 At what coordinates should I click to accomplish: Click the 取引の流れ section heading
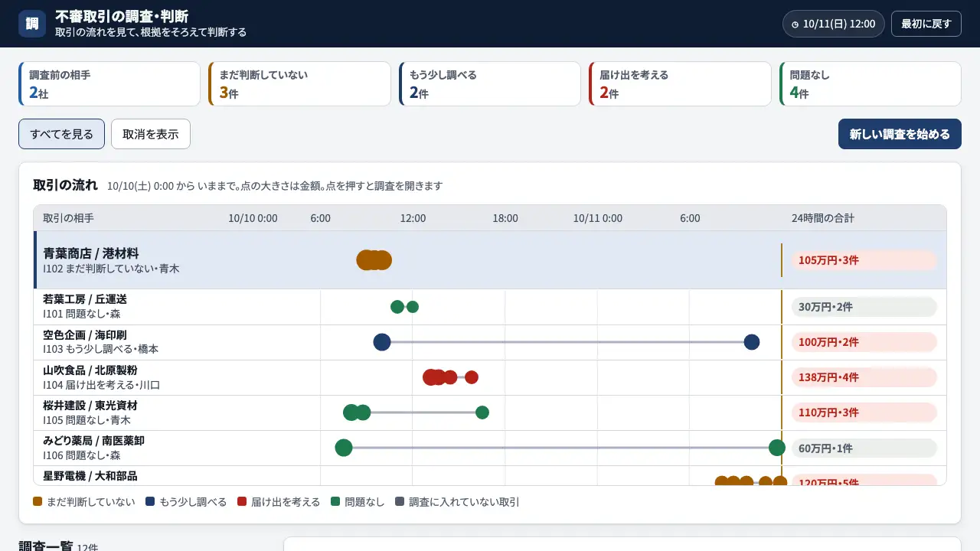pos(66,184)
